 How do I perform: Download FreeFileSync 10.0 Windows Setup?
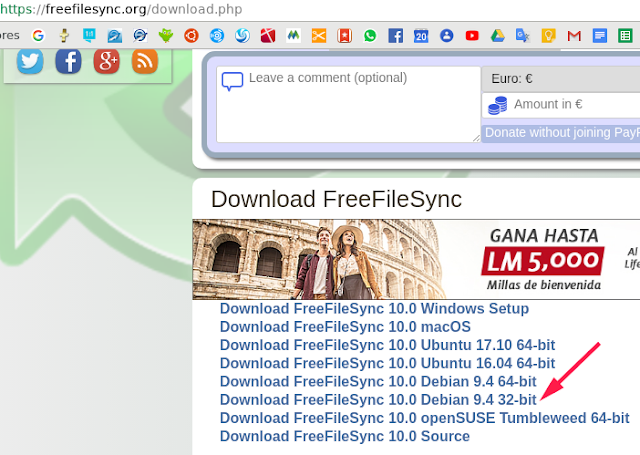pyautogui.click(x=374, y=309)
